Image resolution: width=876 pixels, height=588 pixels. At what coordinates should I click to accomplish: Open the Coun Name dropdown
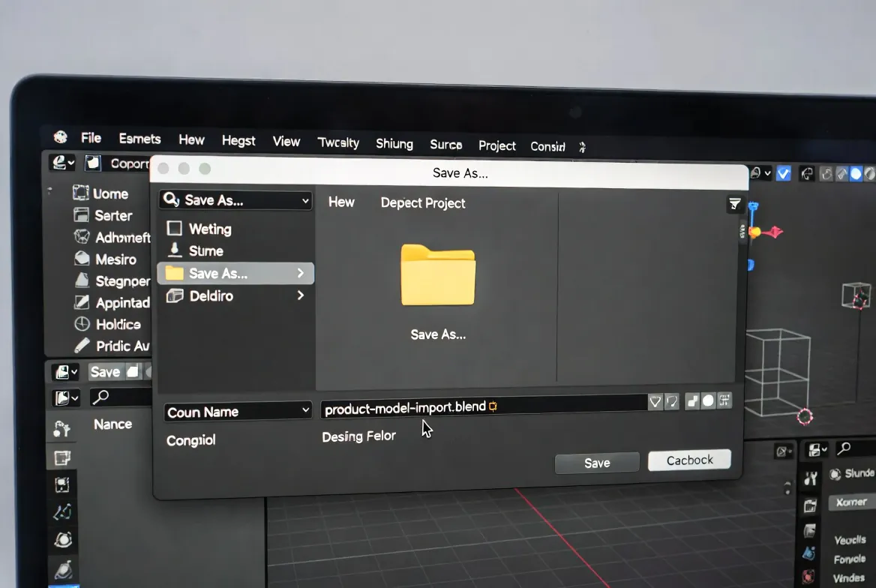tap(238, 412)
